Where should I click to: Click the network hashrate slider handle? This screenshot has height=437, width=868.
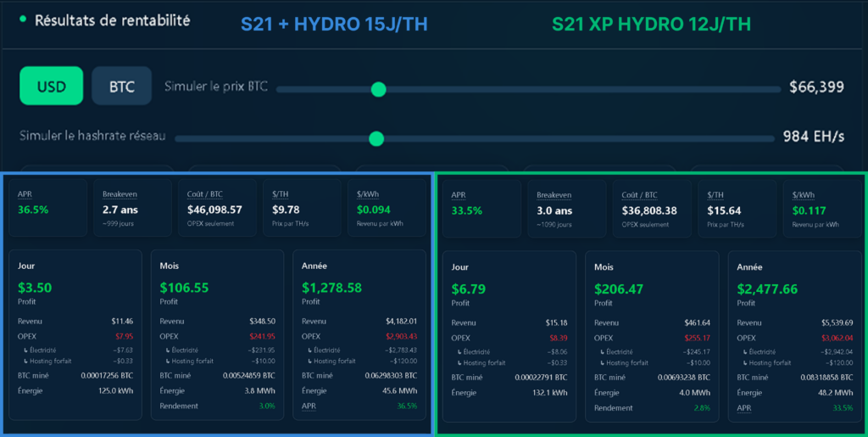click(376, 138)
